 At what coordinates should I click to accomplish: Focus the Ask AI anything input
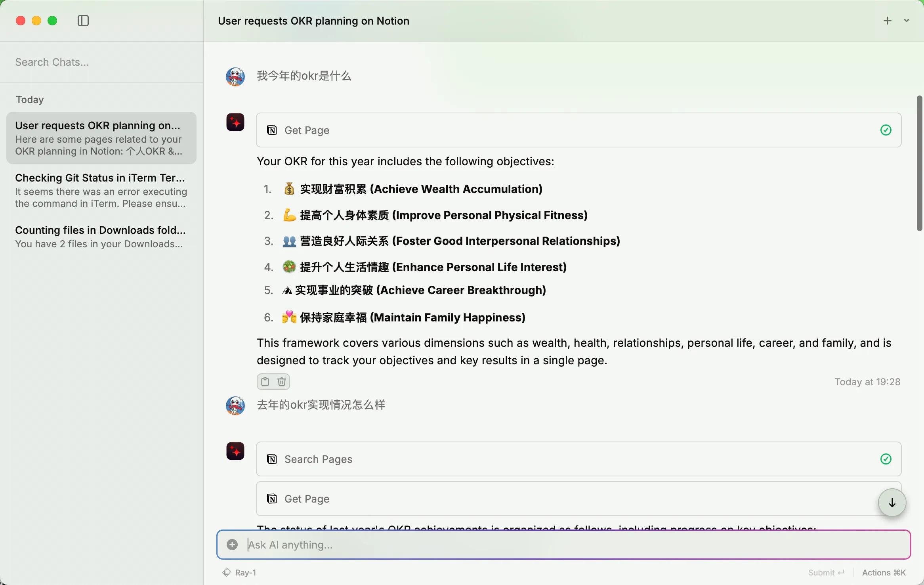555,545
